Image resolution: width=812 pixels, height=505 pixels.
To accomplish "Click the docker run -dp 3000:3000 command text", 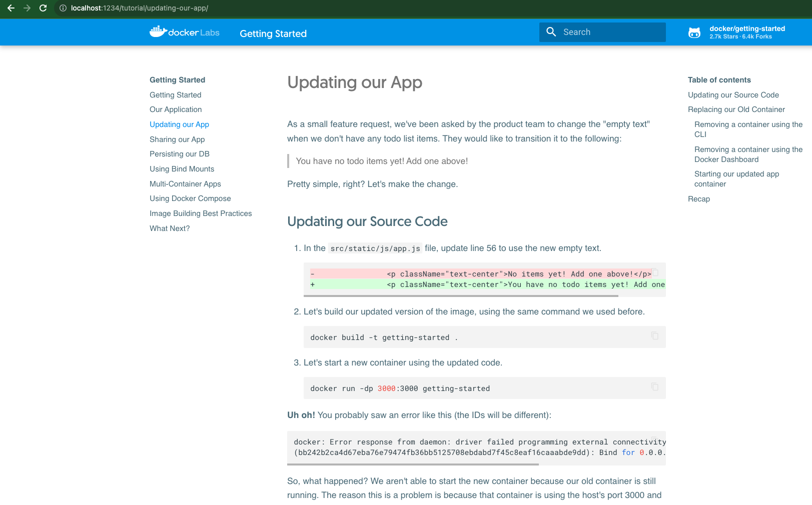I will coord(400,388).
